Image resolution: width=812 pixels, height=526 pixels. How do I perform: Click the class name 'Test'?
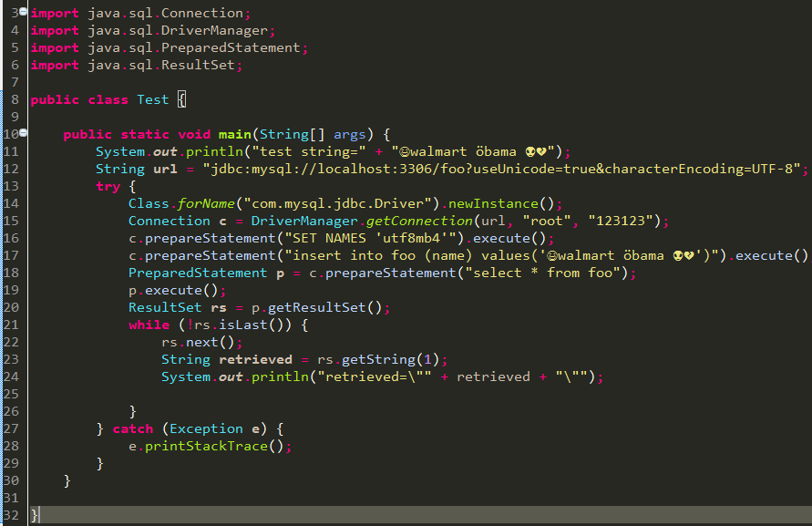tap(153, 99)
